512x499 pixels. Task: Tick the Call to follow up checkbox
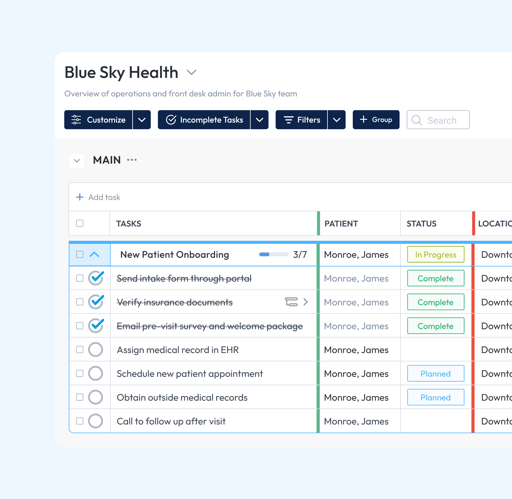(x=80, y=421)
